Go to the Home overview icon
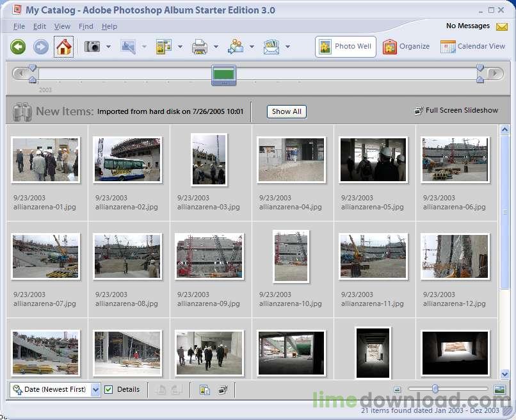The image size is (516, 420). tap(63, 47)
